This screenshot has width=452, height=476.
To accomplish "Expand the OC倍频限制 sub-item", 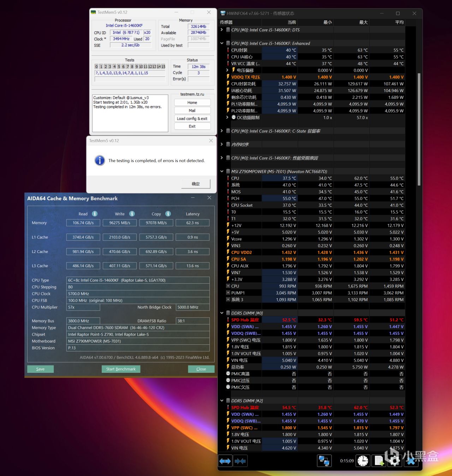I will pyautogui.click(x=227, y=118).
